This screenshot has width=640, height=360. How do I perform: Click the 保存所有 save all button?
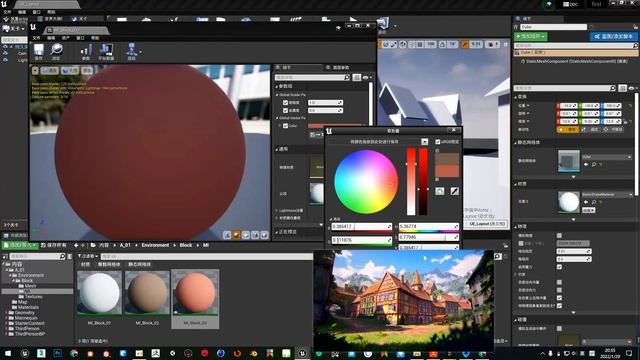click(53, 245)
